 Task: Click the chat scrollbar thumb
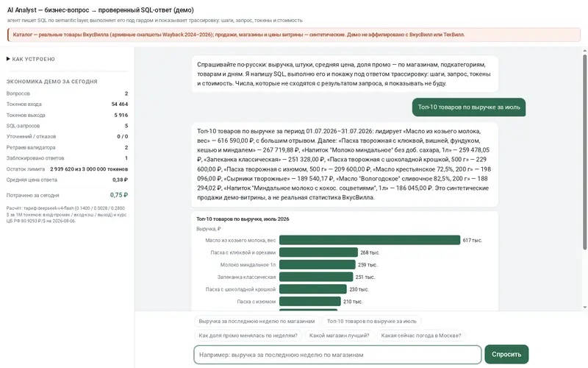tap(584, 152)
